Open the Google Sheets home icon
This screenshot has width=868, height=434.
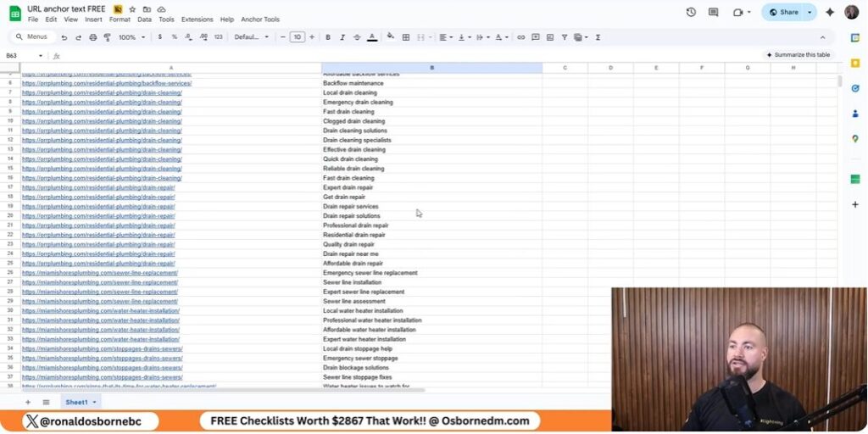coord(15,14)
